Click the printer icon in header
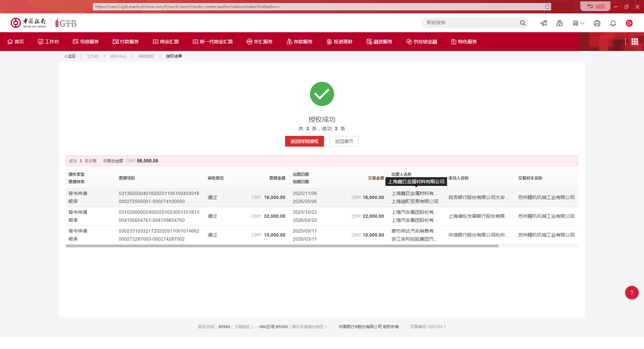The height and width of the screenshot is (349, 644). (x=597, y=23)
